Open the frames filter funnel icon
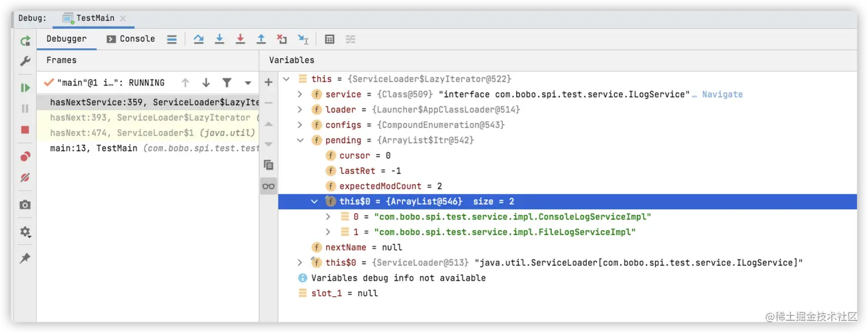Image resolution: width=868 pixels, height=333 pixels. (227, 83)
